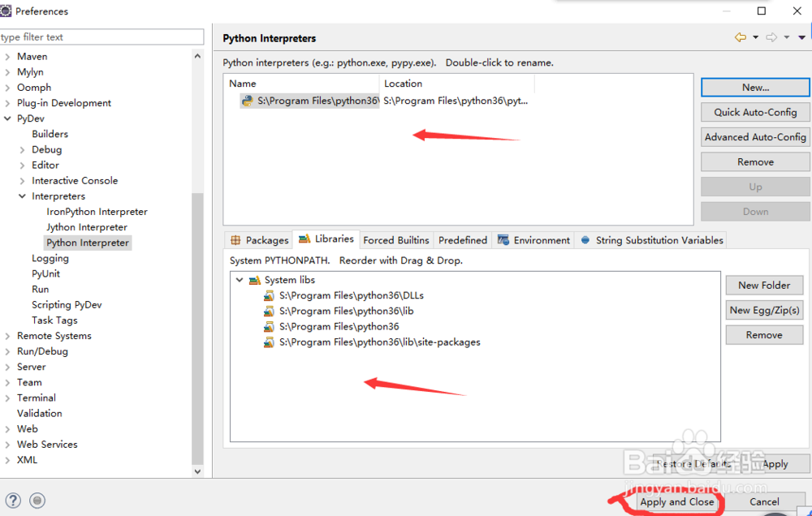Open the preferences view menu triangle
Viewport: 812px width, 516px height.
(801, 37)
